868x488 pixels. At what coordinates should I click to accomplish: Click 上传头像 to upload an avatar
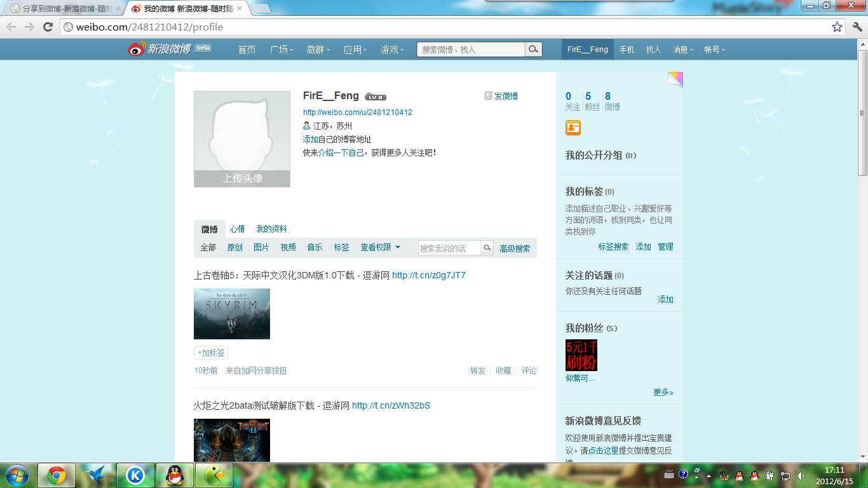[x=242, y=179]
